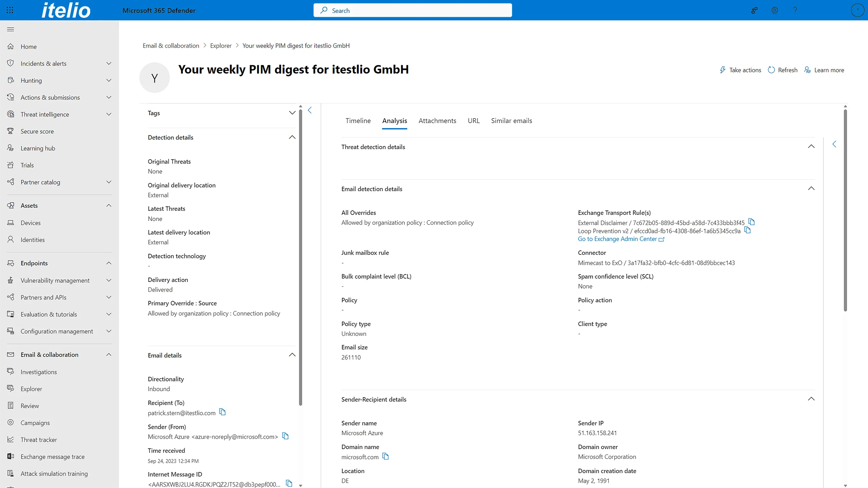Screen dimensions: 868x488
Task: Expand Actions & submissions menu
Action: point(109,97)
